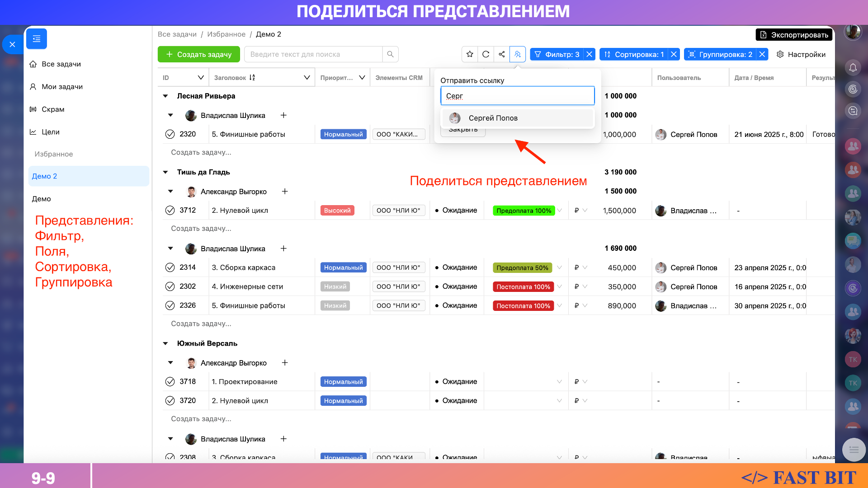
Task: Open the Заголовок column dropdown
Action: click(x=307, y=78)
